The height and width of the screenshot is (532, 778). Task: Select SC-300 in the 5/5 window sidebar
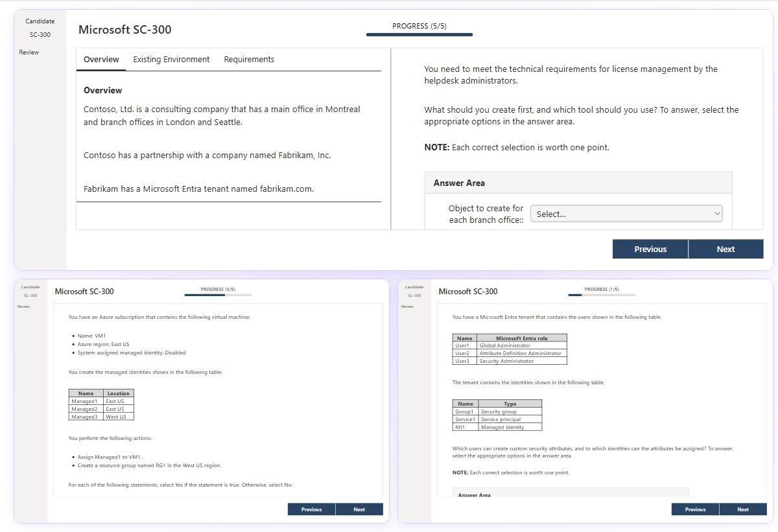(x=40, y=34)
